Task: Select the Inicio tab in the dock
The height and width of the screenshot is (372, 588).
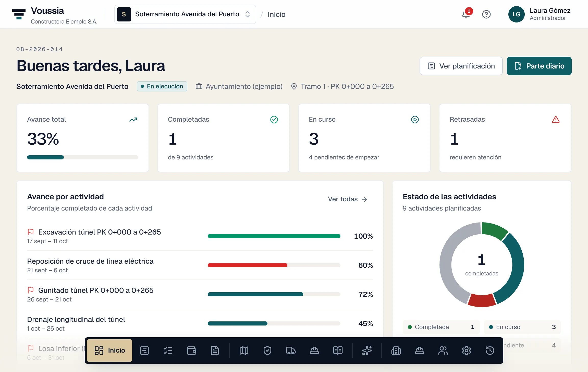Action: (109, 351)
